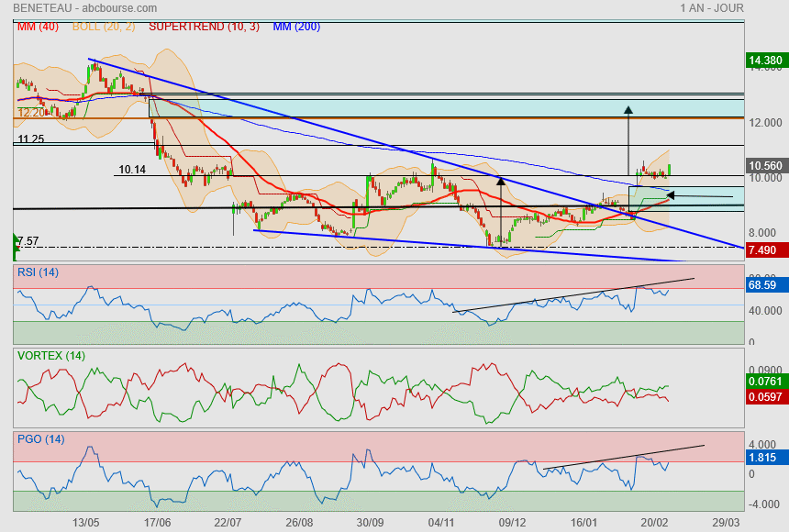The width and height of the screenshot is (789, 532).
Task: Click the red 7.490 price tag
Action: (764, 250)
